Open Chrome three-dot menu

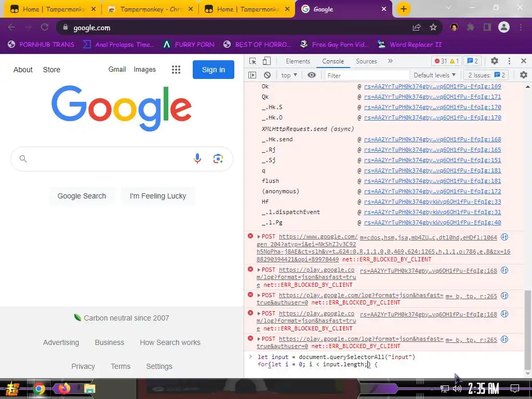[521, 27]
